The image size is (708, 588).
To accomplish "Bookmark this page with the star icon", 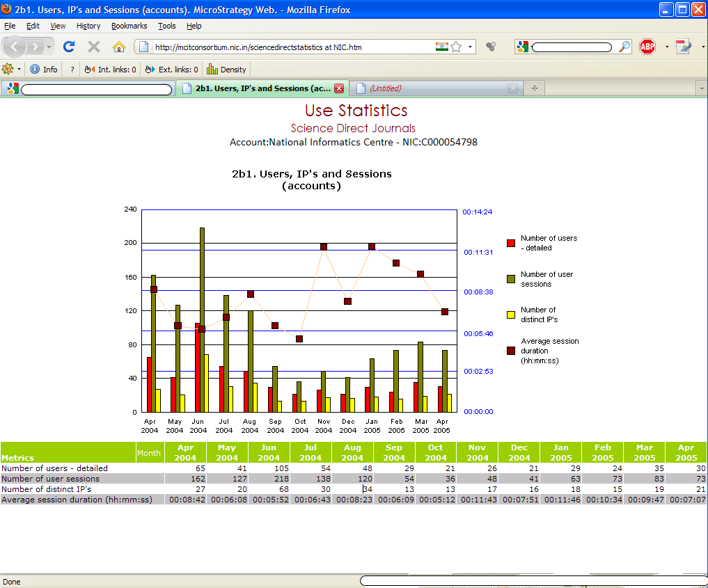I will (x=457, y=47).
